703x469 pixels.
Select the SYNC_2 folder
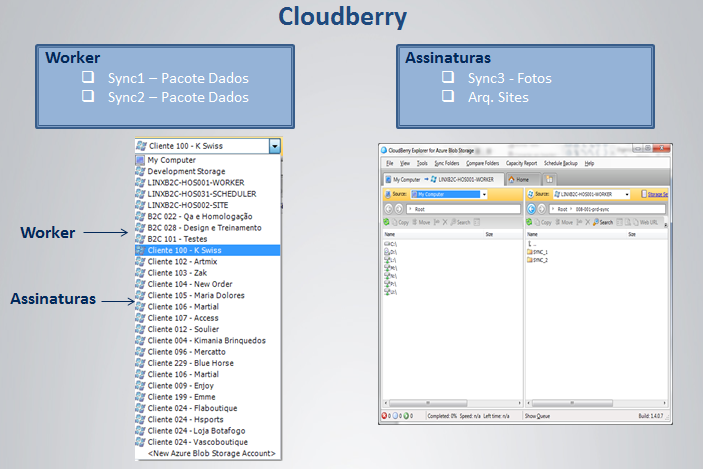pos(538,260)
